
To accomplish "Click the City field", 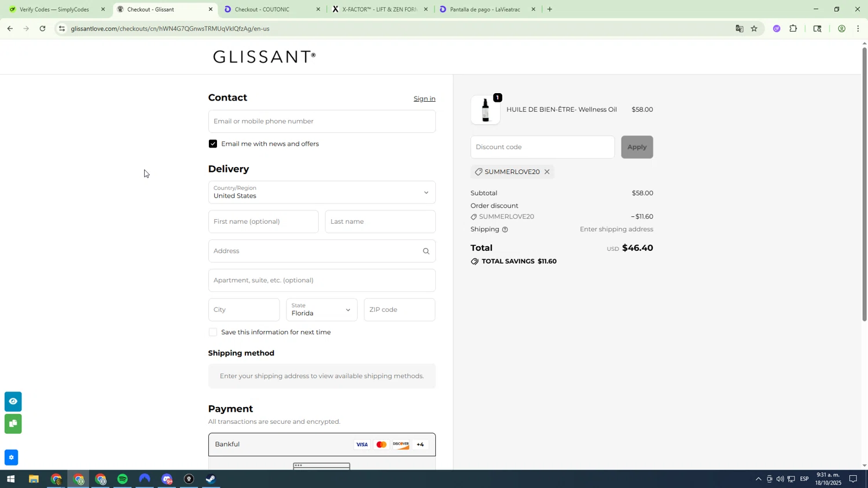I will tap(244, 310).
